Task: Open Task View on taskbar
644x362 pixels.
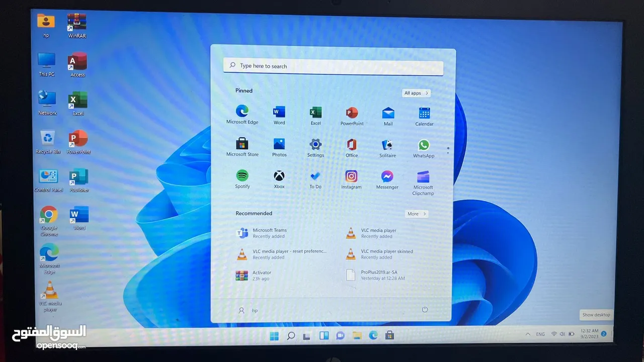Action: point(307,336)
